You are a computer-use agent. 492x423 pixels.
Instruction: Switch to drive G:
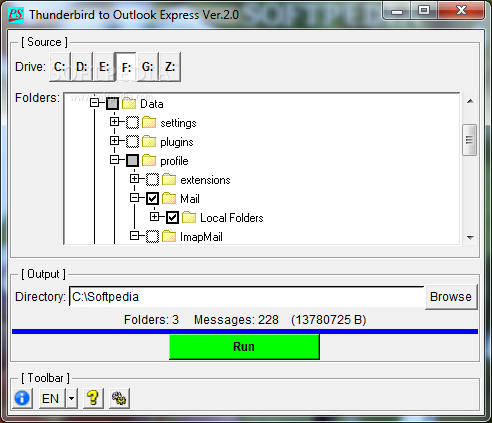pos(148,67)
